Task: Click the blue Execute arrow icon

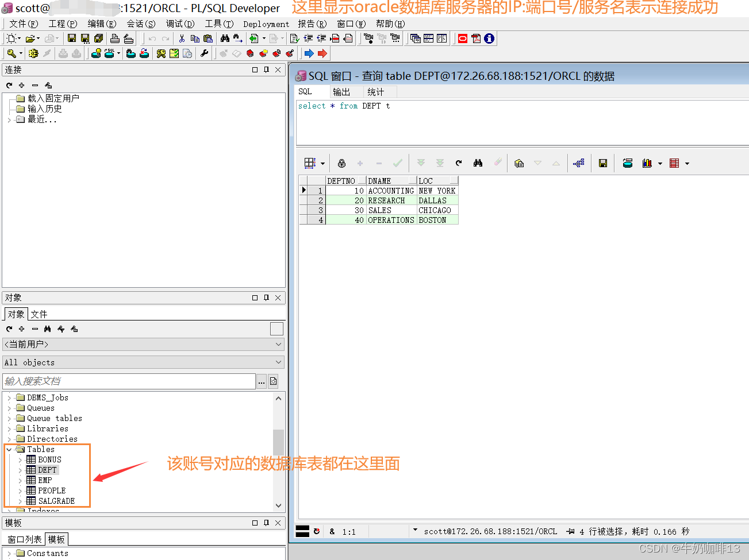Action: tap(308, 53)
